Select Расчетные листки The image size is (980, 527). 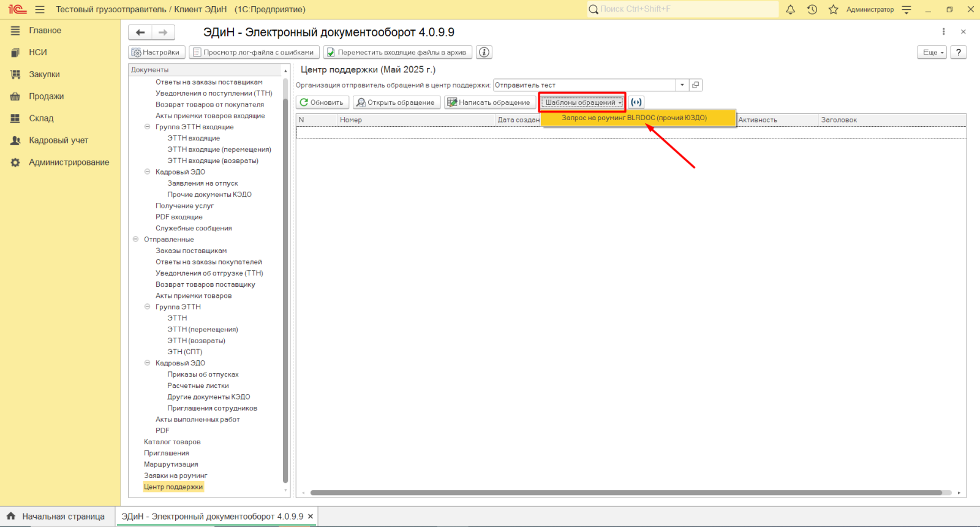click(x=198, y=385)
